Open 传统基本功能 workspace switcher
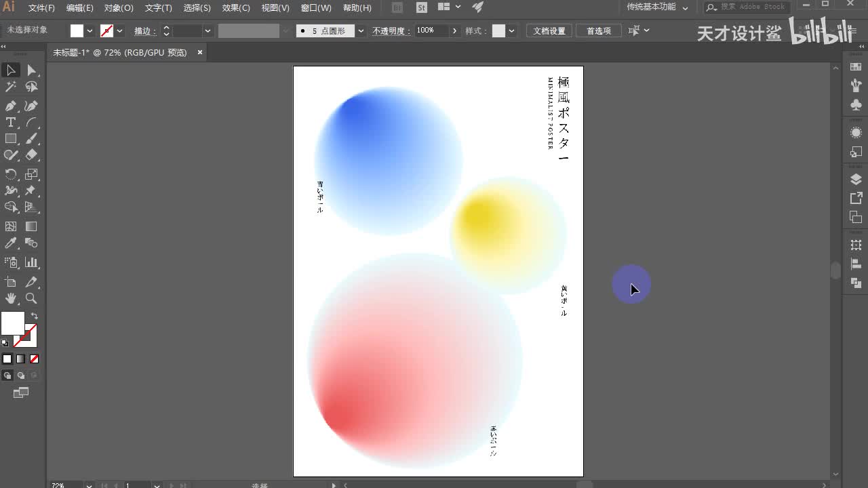Screen dimensions: 868x488 [657, 7]
